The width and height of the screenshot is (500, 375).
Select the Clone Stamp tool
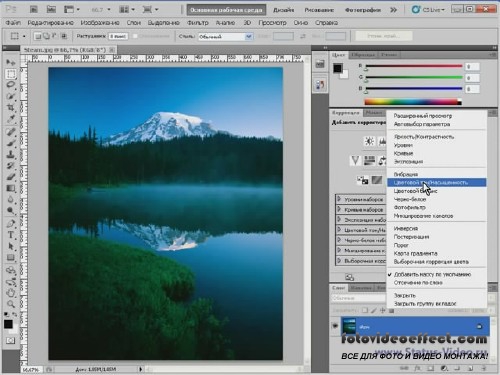point(11,155)
